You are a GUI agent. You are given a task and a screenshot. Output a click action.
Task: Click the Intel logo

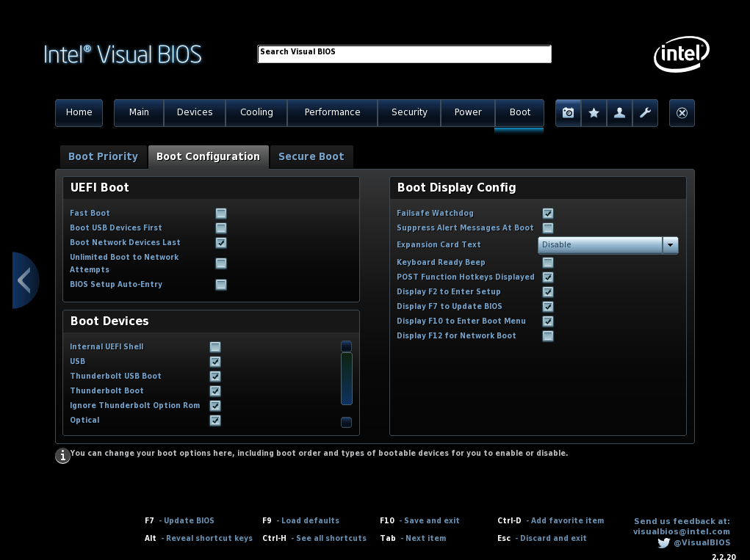(682, 54)
